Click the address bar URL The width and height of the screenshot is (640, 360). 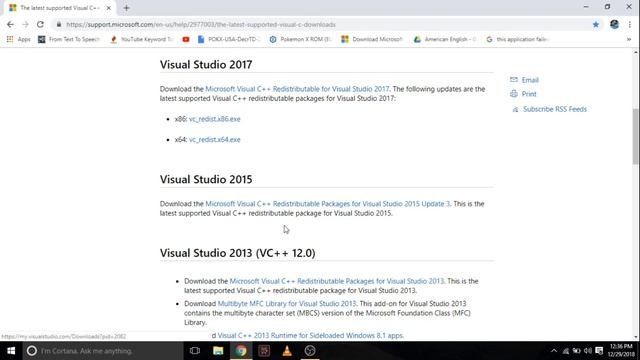click(x=201, y=24)
